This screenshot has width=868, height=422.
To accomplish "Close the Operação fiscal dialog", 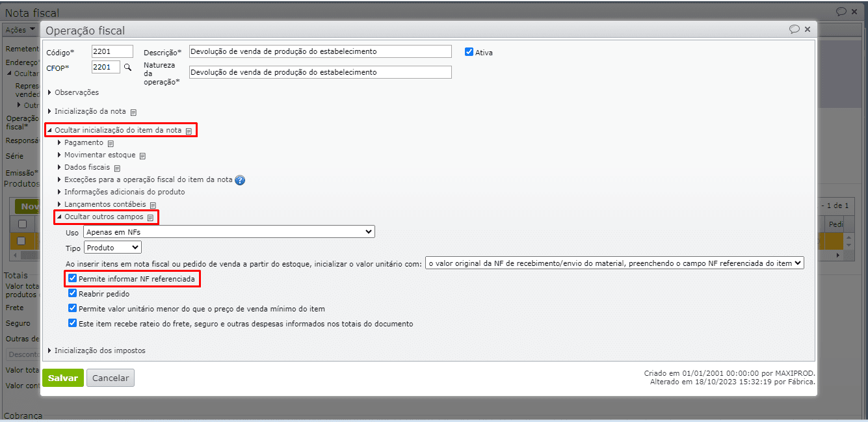I will [807, 29].
